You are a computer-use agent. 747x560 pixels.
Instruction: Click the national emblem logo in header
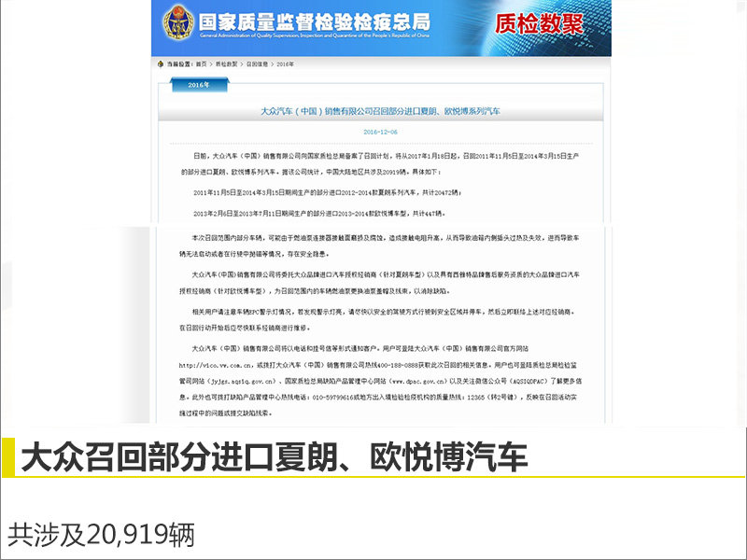177,22
